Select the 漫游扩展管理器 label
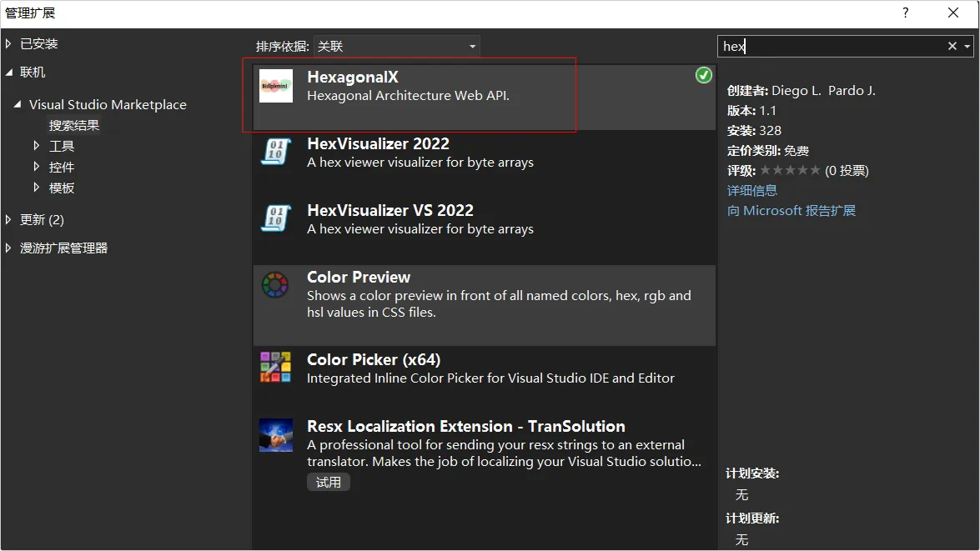Image resolution: width=980 pixels, height=551 pixels. pos(63,248)
